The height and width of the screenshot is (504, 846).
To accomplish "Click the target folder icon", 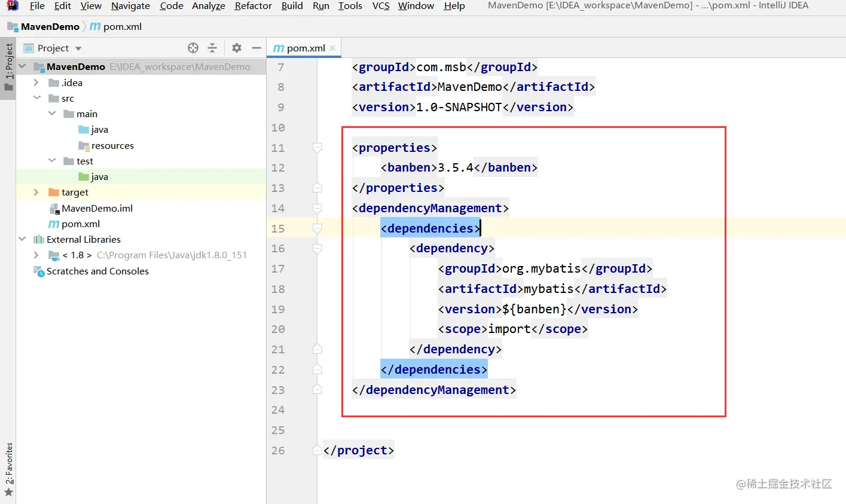I will click(54, 192).
